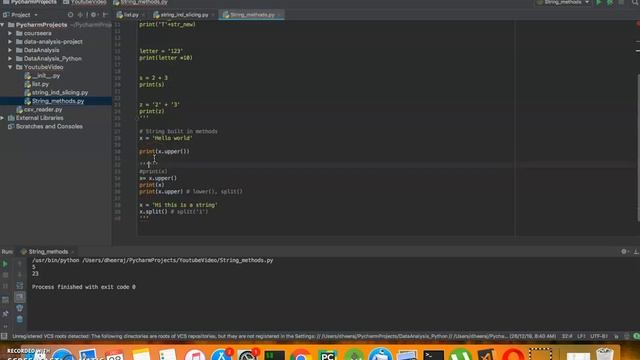Click String_methods.py breadcrumb in navigation bar
640x360 pixels.
[x=140, y=2]
